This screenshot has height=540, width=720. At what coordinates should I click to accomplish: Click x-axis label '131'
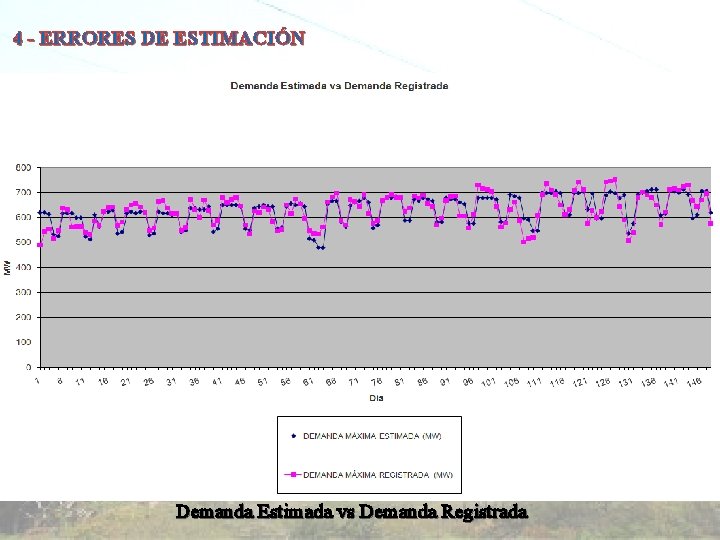point(625,382)
